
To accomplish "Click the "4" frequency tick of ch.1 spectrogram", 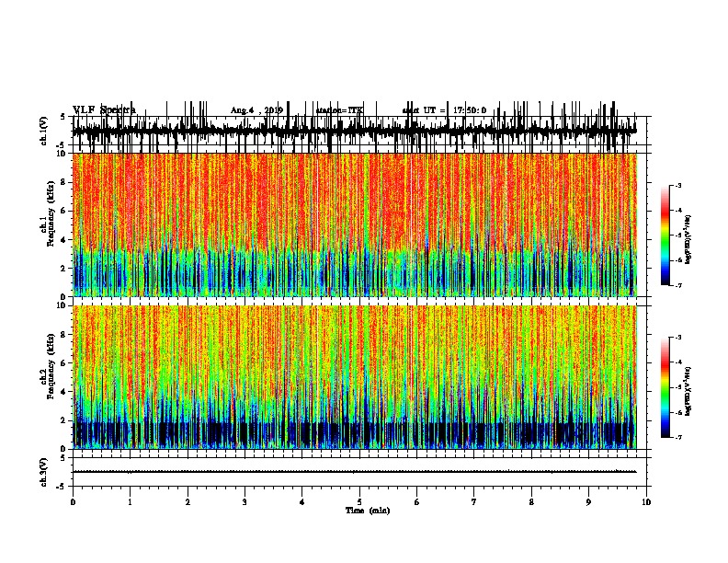I will pyautogui.click(x=64, y=240).
